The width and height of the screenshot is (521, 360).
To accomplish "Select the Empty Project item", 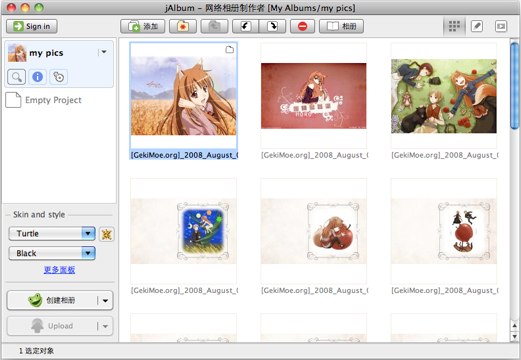I will tap(43, 100).
